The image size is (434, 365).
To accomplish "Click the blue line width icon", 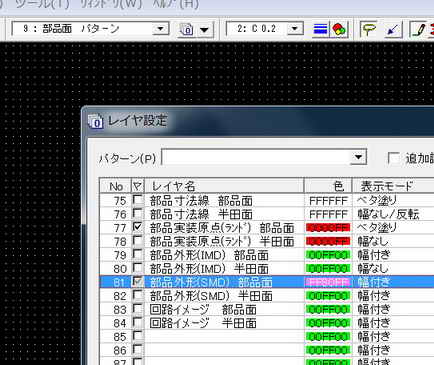I will pos(320,29).
